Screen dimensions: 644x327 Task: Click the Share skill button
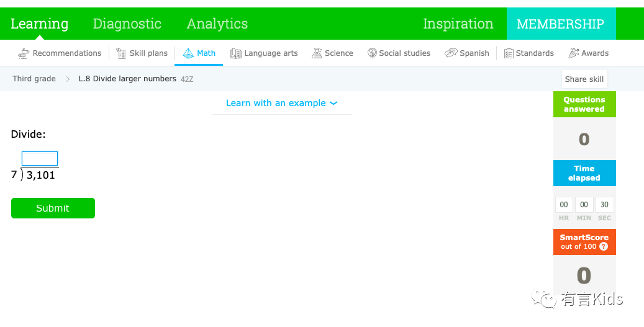point(584,79)
